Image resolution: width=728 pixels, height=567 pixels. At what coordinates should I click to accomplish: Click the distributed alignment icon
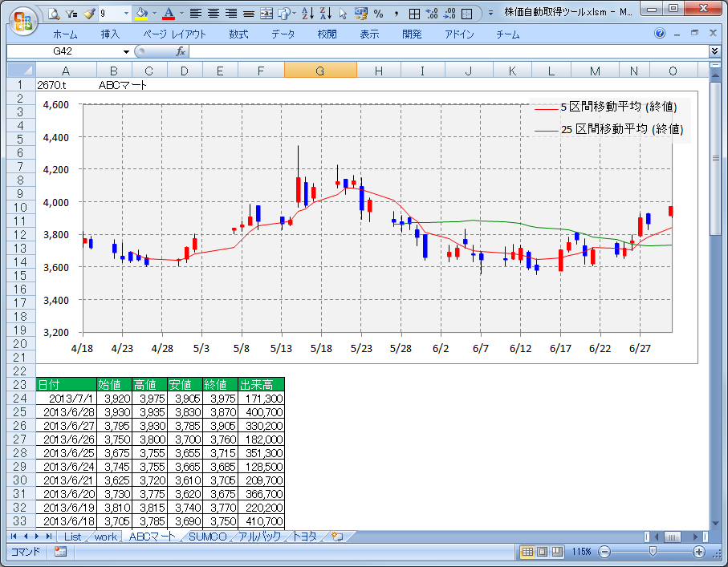(x=249, y=14)
